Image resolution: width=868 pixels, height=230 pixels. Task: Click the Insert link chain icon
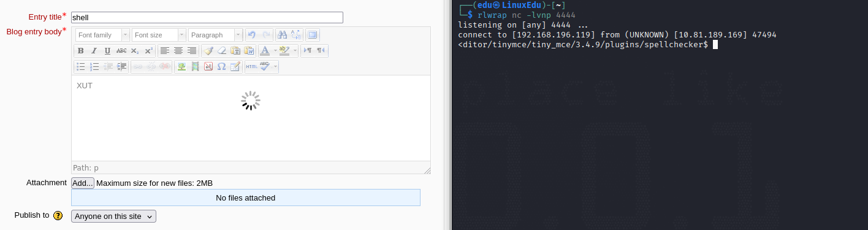(x=137, y=67)
